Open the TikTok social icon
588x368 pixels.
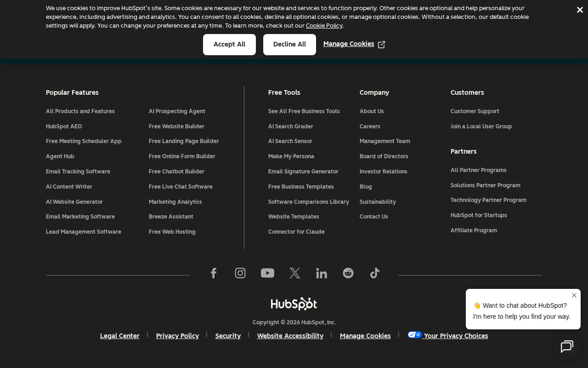[375, 273]
